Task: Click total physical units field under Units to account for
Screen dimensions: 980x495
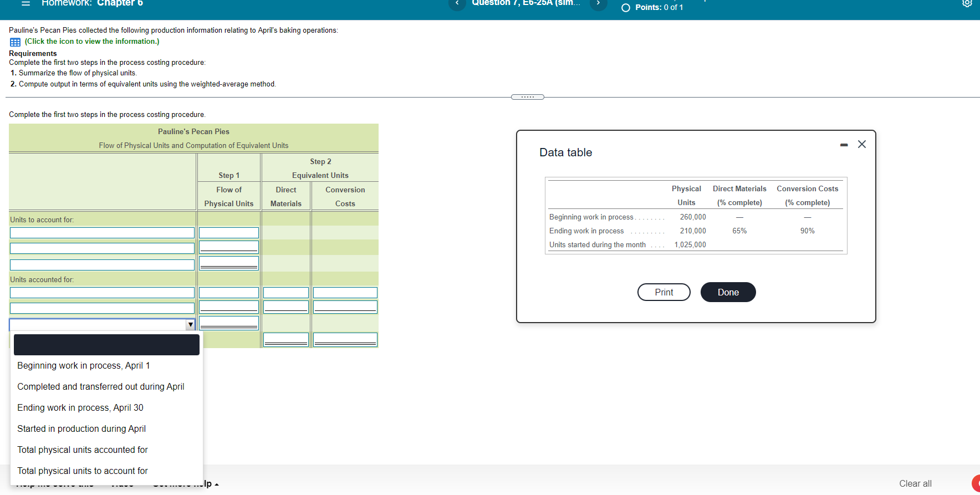Action: [229, 263]
